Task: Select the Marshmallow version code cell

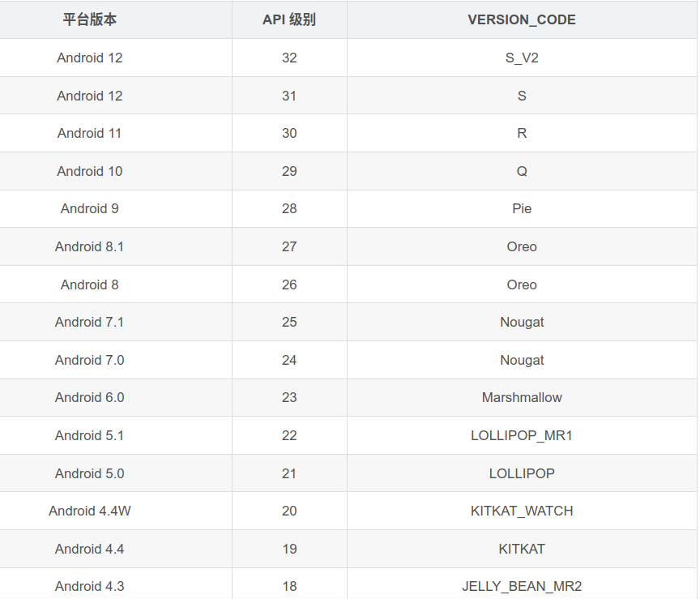Action: (x=522, y=397)
